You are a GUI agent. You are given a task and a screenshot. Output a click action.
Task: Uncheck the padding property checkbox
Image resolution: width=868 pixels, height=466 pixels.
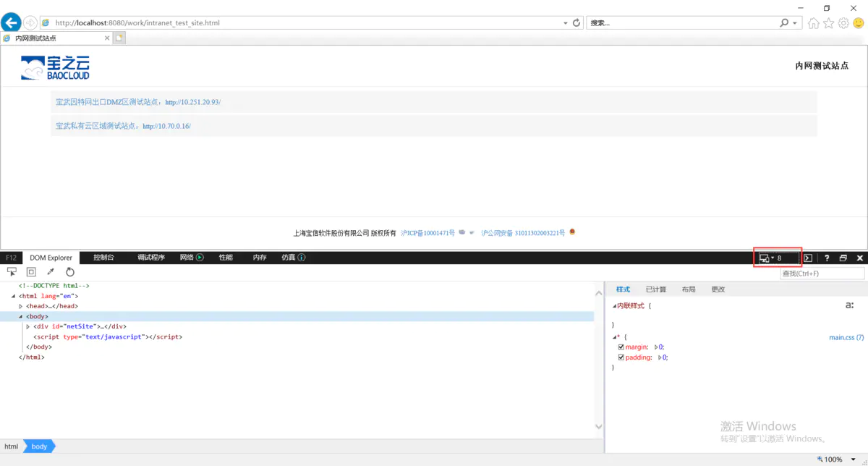pyautogui.click(x=621, y=357)
